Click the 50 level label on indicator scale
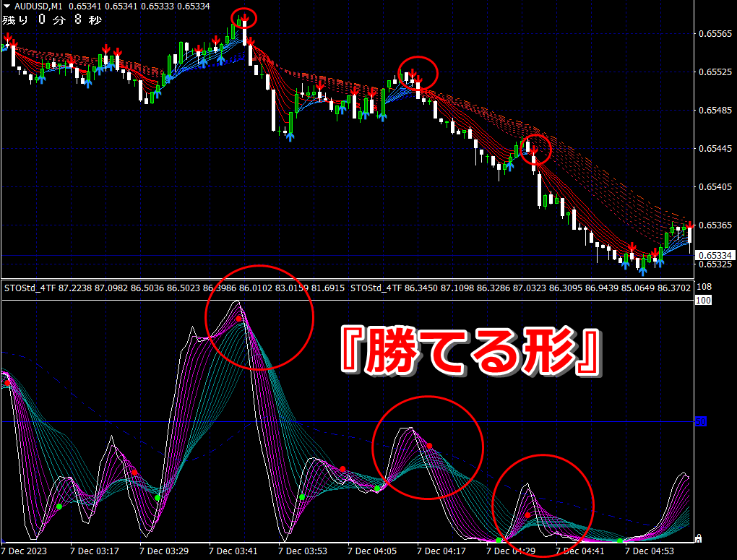 [x=701, y=422]
